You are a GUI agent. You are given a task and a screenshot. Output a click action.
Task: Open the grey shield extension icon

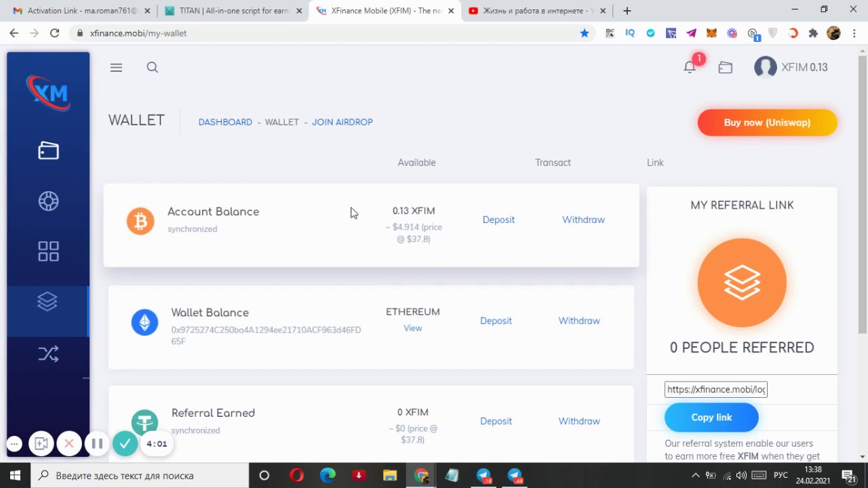coord(772,33)
